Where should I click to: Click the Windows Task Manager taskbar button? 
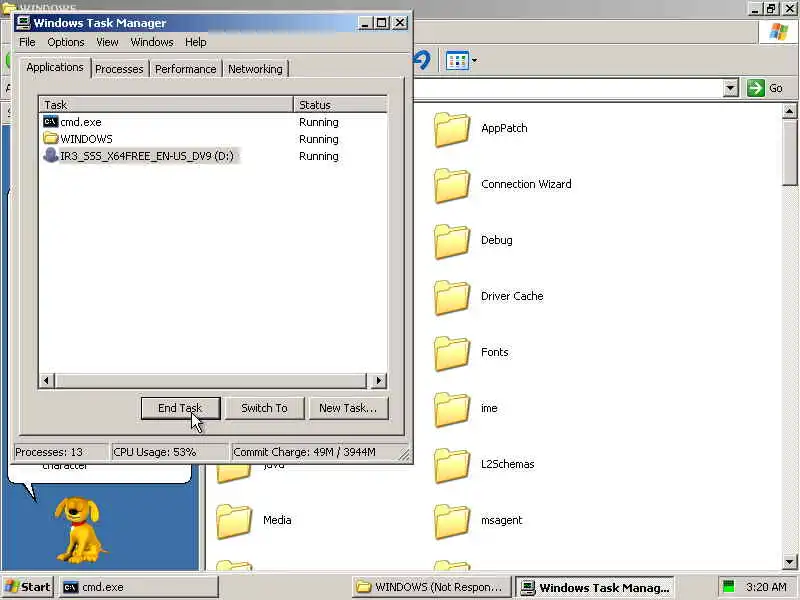tap(595, 587)
